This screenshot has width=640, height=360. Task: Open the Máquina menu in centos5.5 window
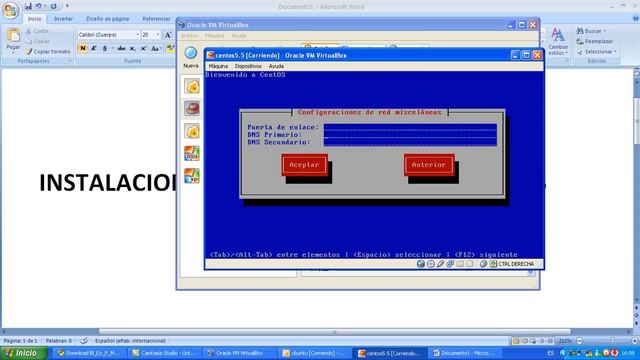click(218, 66)
